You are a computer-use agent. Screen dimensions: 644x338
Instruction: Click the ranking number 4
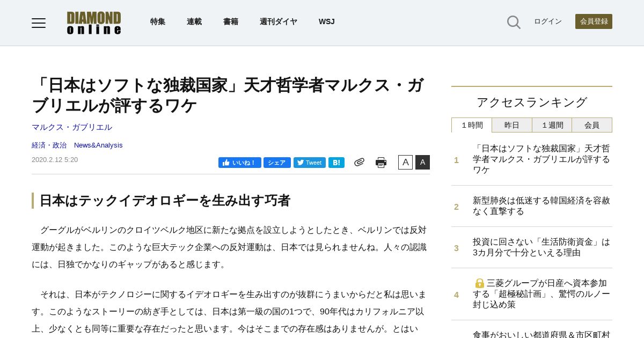coord(457,295)
